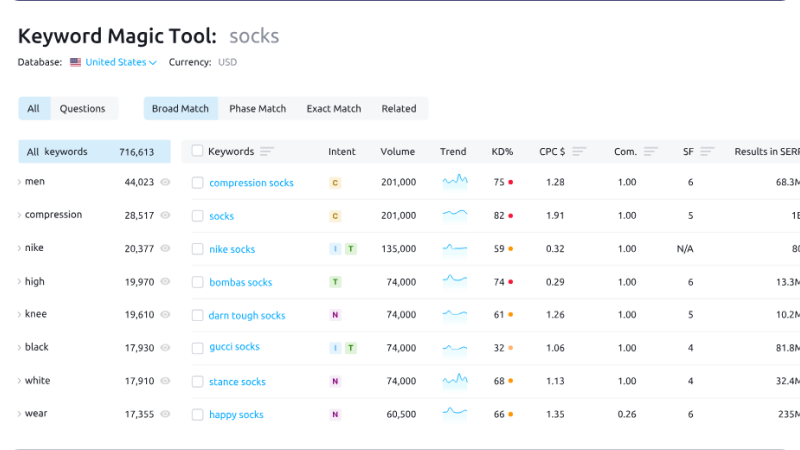Switch to the Exact Match tab
Image resolution: width=800 pixels, height=450 pixels.
coord(334,109)
